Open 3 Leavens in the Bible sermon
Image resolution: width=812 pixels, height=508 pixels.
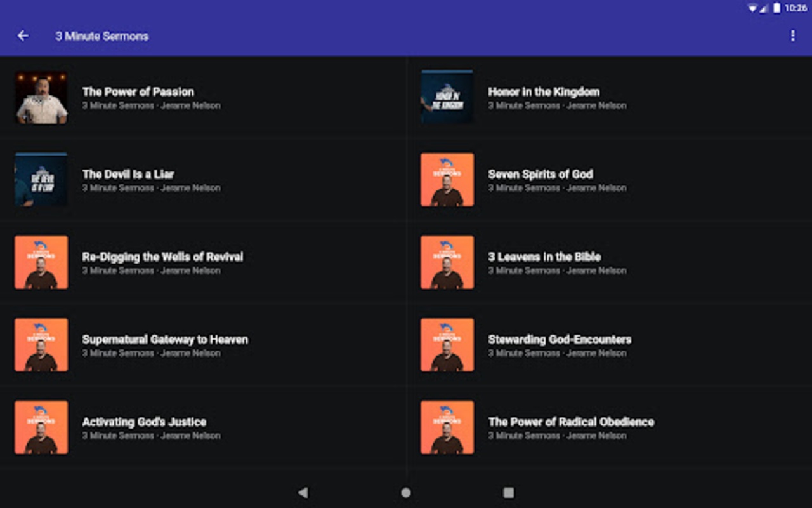609,262
